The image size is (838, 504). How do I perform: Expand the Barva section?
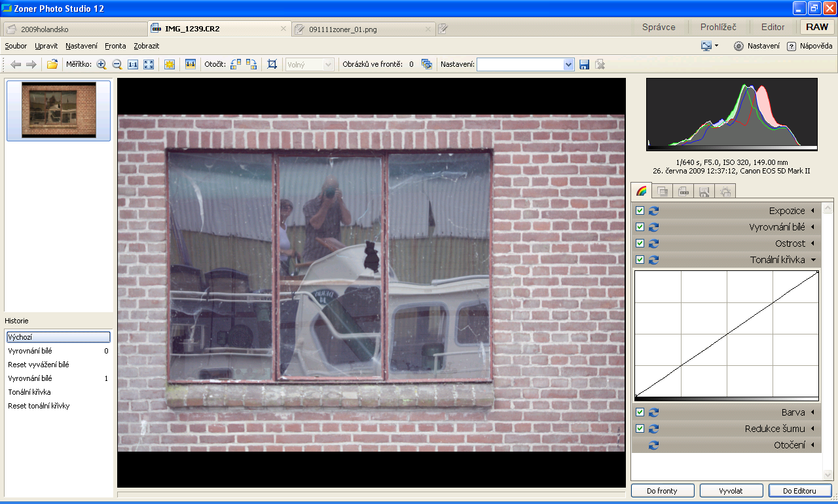(x=813, y=412)
